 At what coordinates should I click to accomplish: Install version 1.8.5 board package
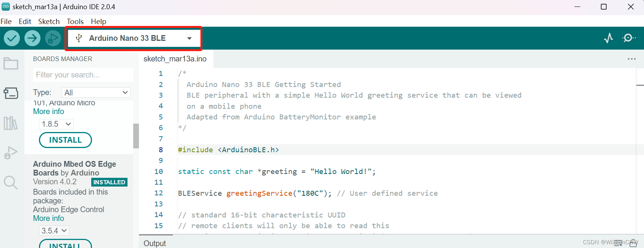pyautogui.click(x=65, y=140)
